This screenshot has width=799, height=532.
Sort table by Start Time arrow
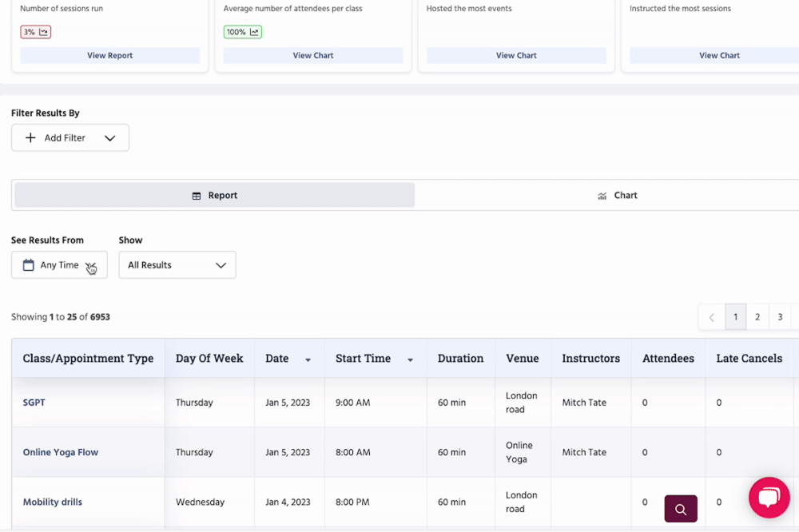coord(410,360)
